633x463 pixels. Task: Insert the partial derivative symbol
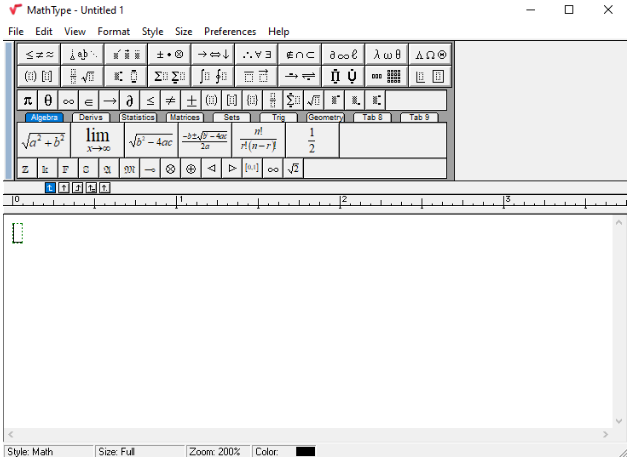[x=130, y=100]
